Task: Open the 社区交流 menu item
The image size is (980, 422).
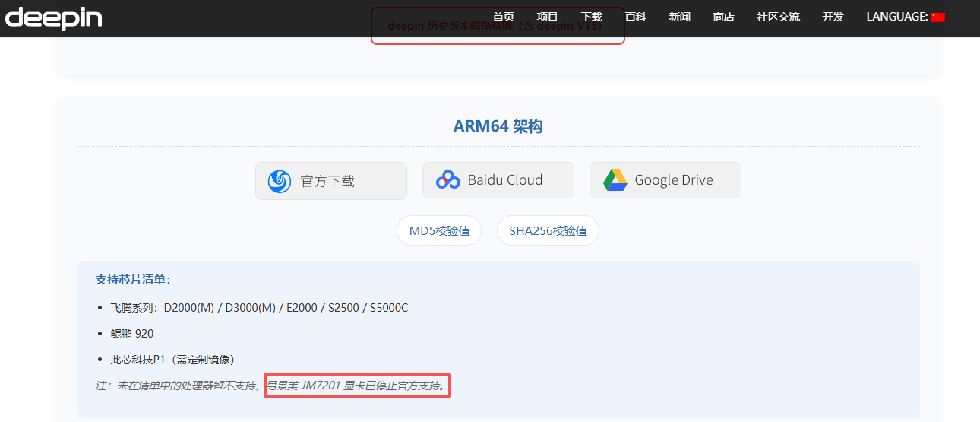Action: pyautogui.click(x=779, y=17)
